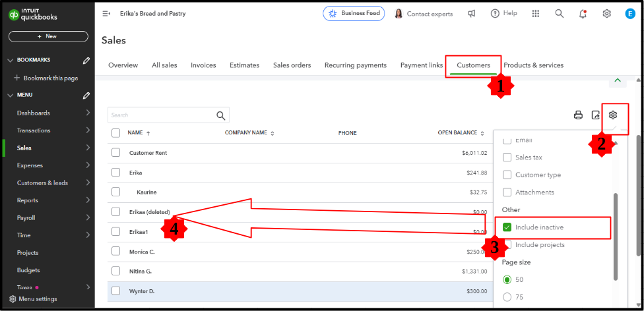Select page size 75 radio button

(x=507, y=297)
